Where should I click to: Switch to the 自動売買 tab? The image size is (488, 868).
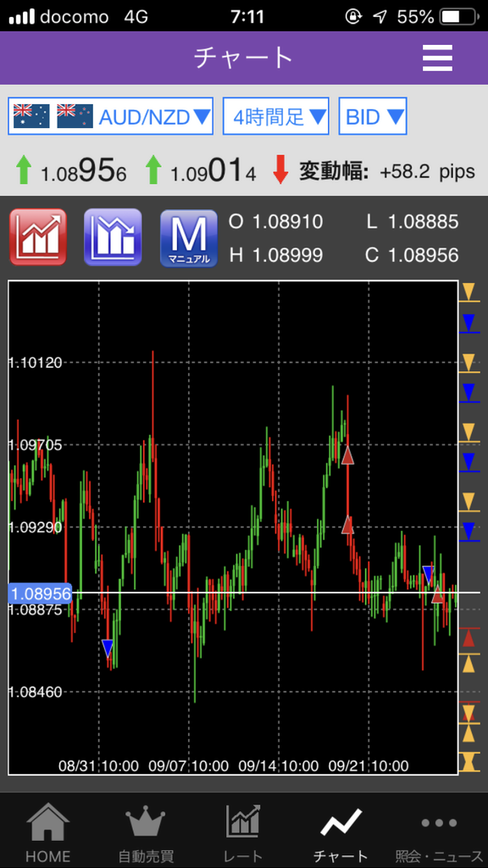tap(145, 833)
